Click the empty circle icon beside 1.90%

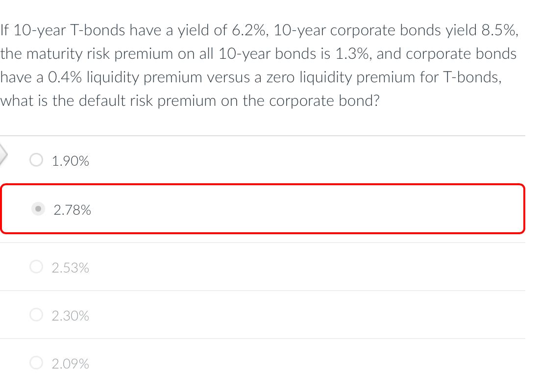point(36,160)
